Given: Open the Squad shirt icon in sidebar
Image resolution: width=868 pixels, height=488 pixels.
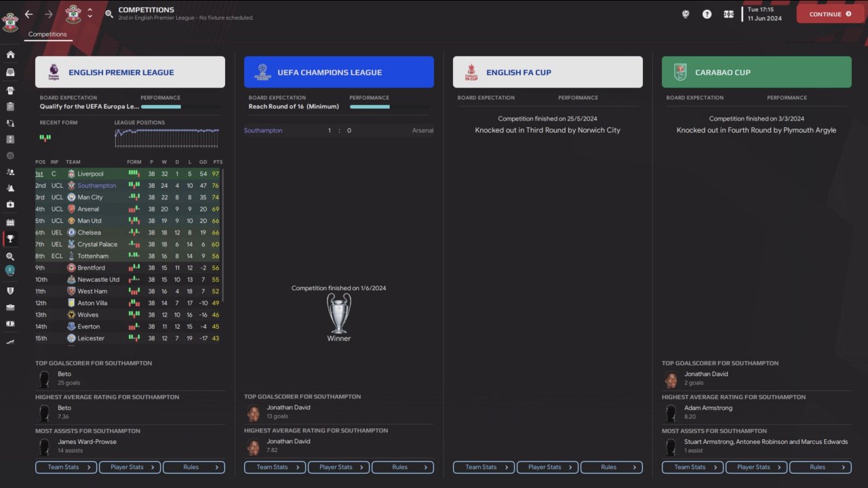Looking at the screenshot, I should coord(10,90).
